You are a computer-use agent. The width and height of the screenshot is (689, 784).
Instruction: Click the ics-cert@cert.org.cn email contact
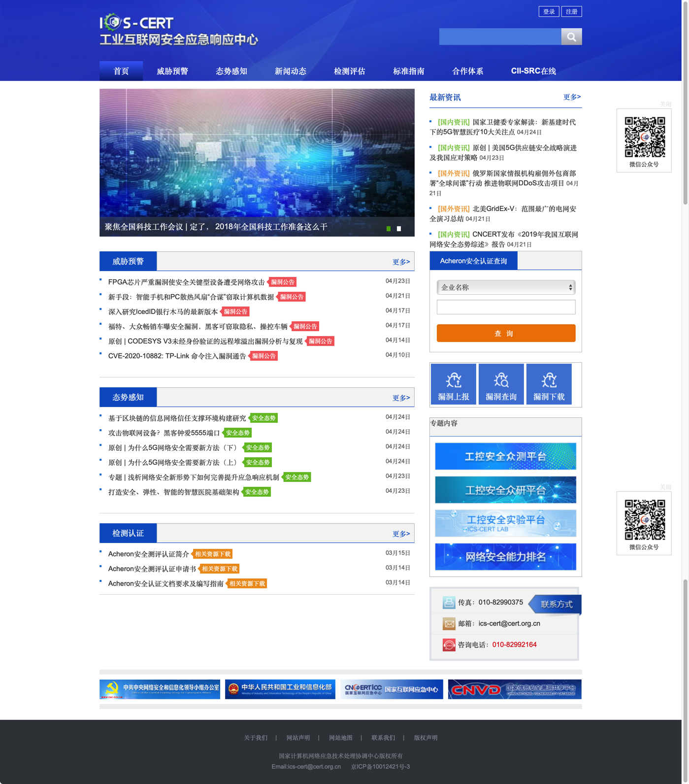509,623
